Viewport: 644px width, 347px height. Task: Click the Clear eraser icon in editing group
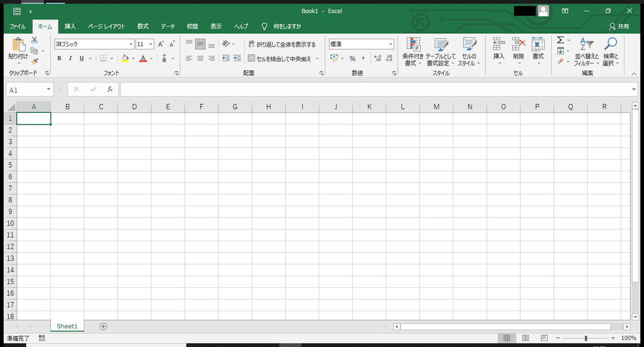tap(560, 62)
